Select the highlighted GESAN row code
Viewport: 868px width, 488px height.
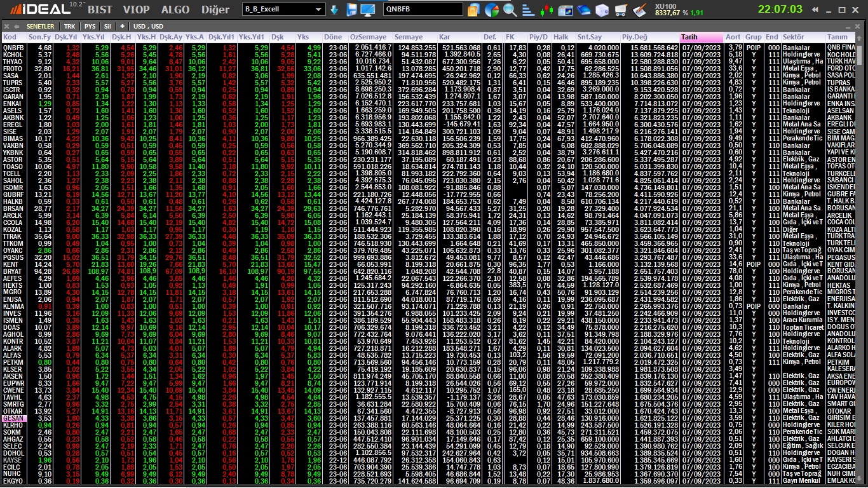pos(13,418)
